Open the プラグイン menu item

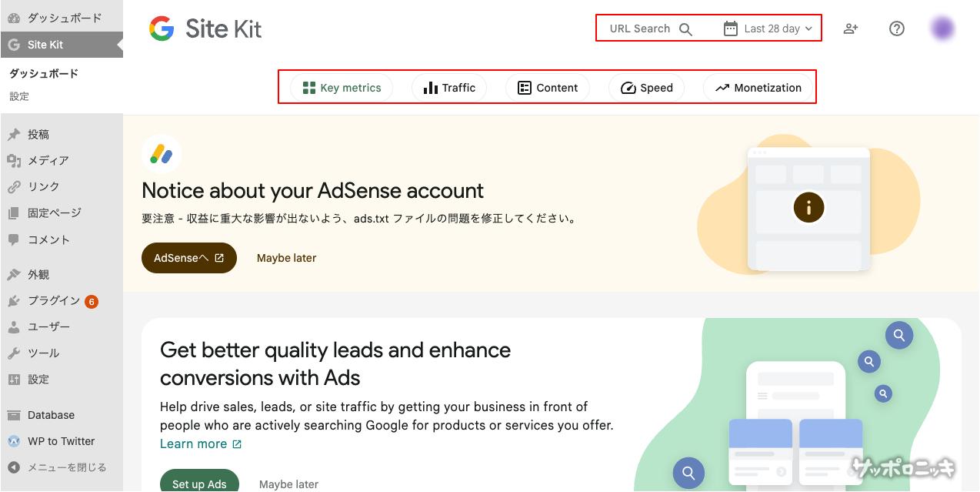(62, 301)
